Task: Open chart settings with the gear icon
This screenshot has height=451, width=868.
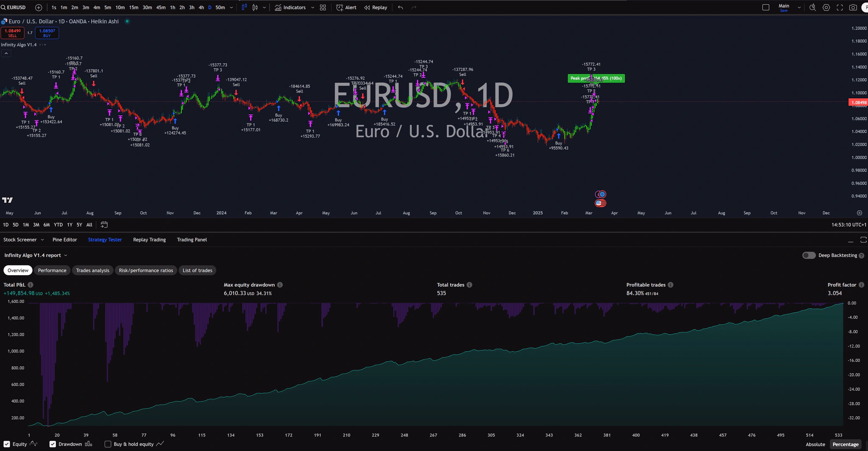Action: pyautogui.click(x=826, y=7)
